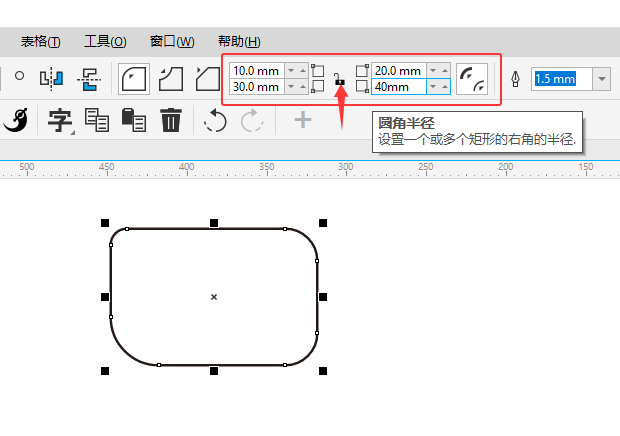The width and height of the screenshot is (620, 436).
Task: Increase the 10.0 mm radius with the up arrow
Action: click(x=303, y=71)
